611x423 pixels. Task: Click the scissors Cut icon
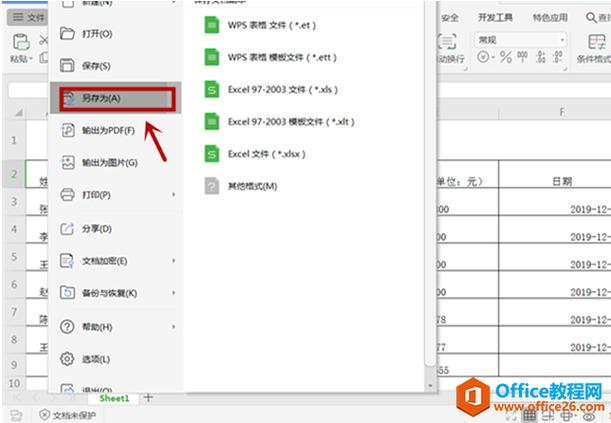(x=43, y=40)
